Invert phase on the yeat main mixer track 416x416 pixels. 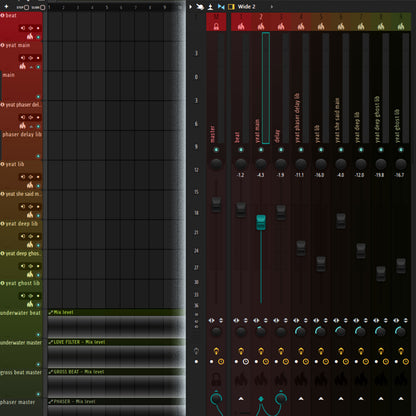coord(266,320)
